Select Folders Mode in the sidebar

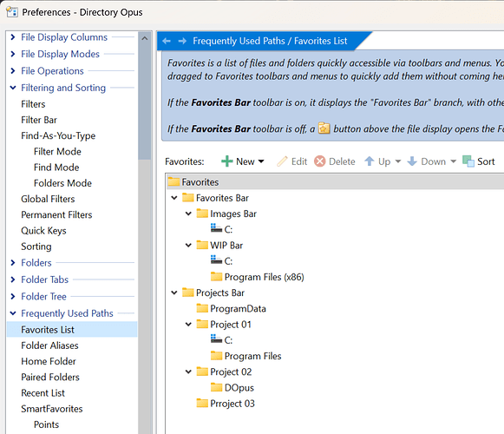point(62,183)
